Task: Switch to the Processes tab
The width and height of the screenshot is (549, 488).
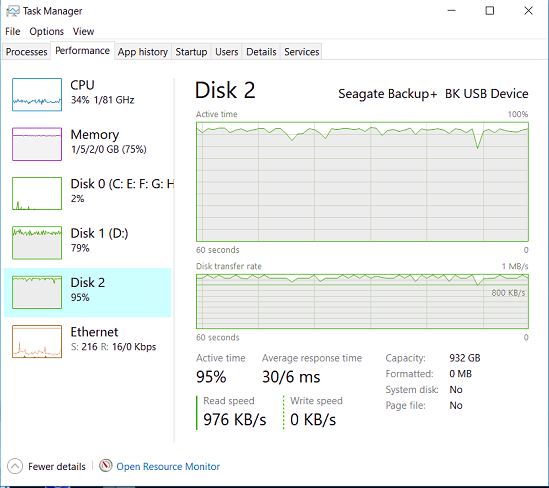Action: (26, 52)
